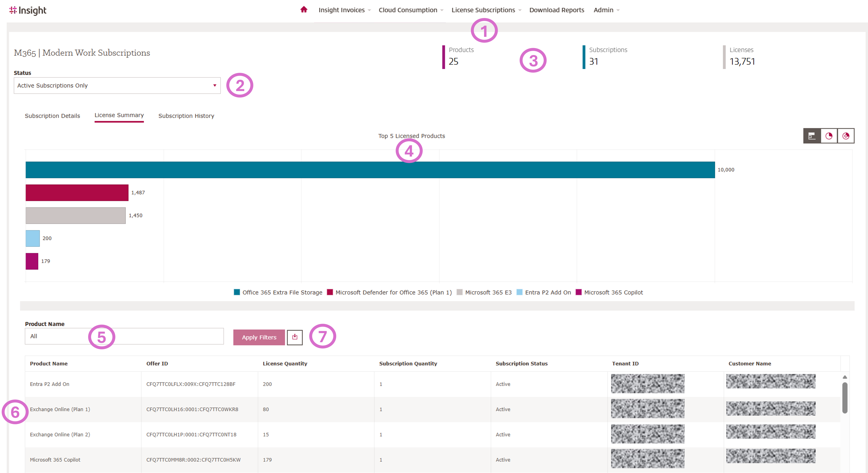Click the Top 5 Licensed Products chart title

[411, 136]
